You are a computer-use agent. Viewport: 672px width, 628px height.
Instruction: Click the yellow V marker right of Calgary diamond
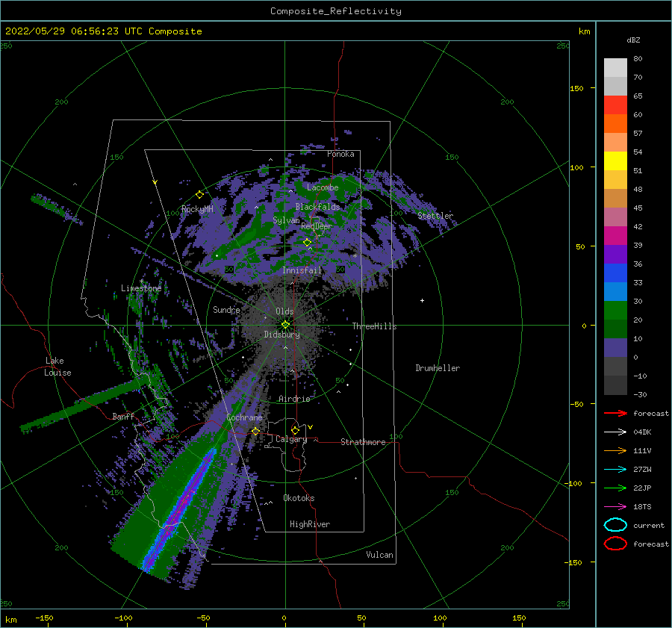pyautogui.click(x=311, y=427)
